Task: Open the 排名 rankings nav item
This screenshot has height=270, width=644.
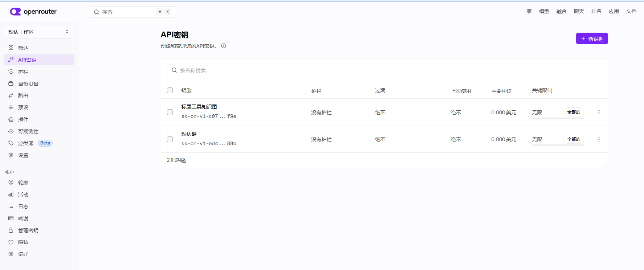Action: (596, 12)
